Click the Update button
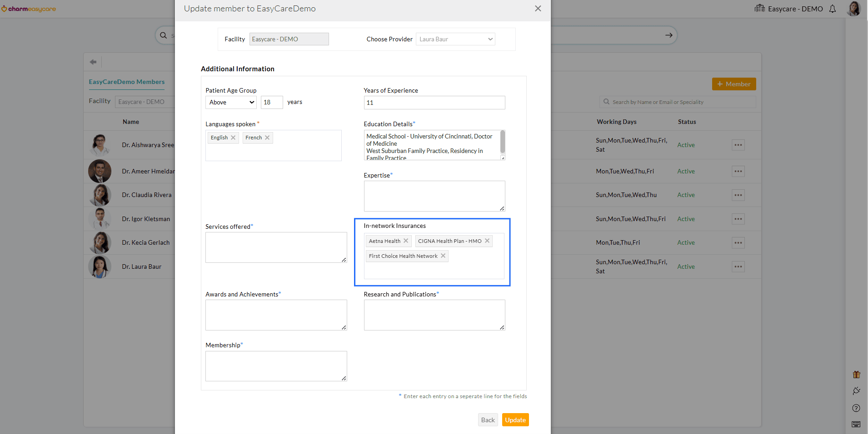The image size is (868, 434). point(515,420)
